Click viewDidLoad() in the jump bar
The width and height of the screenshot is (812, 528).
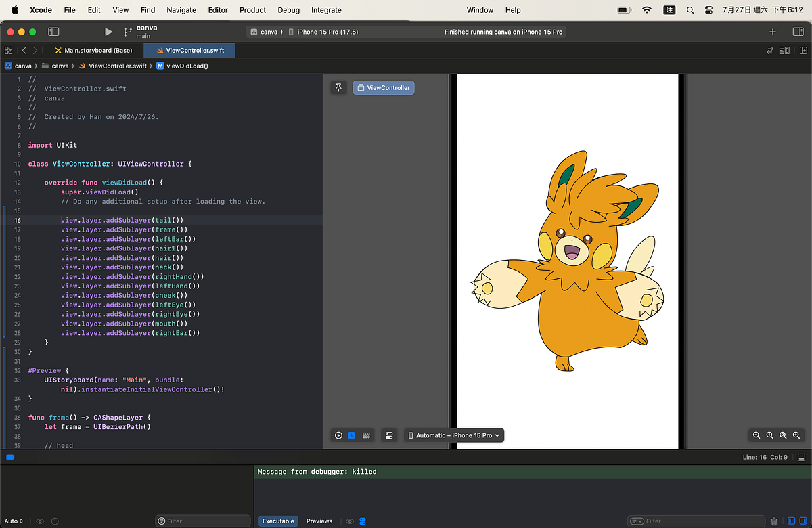click(x=188, y=66)
